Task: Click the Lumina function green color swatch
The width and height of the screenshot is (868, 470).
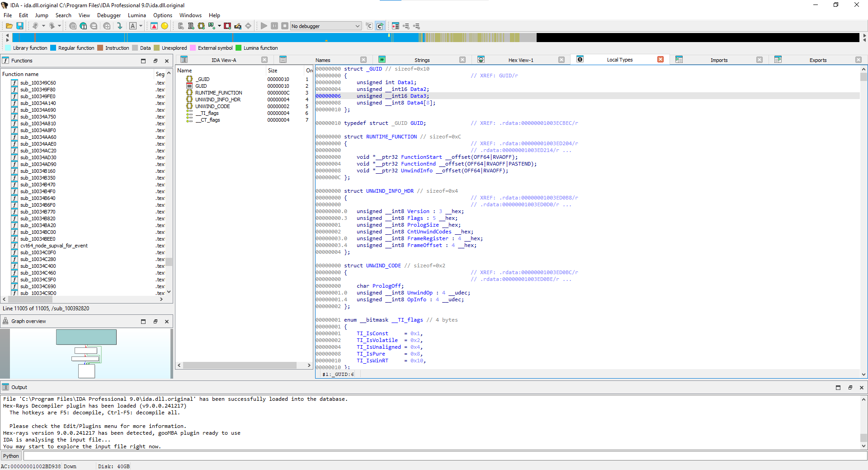Action: coord(238,48)
